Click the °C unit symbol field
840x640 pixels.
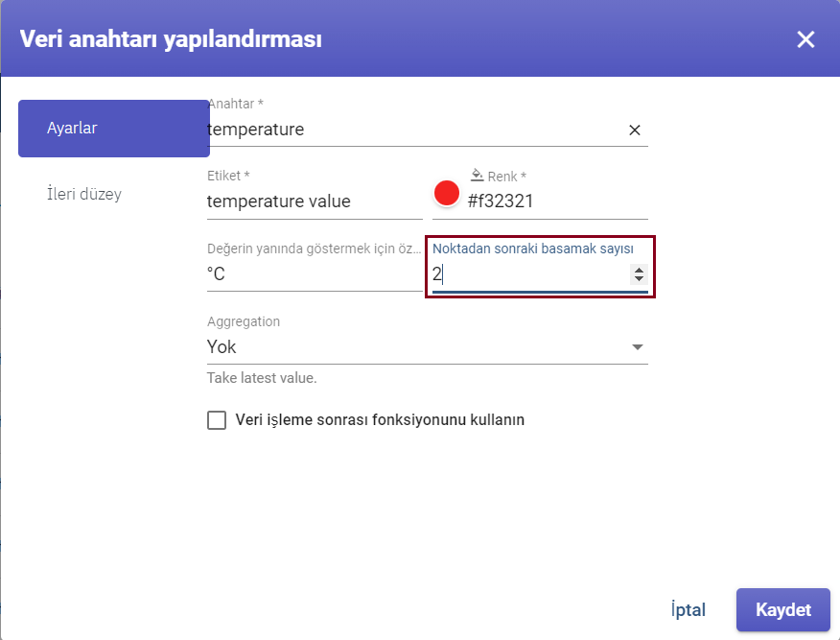click(x=315, y=273)
